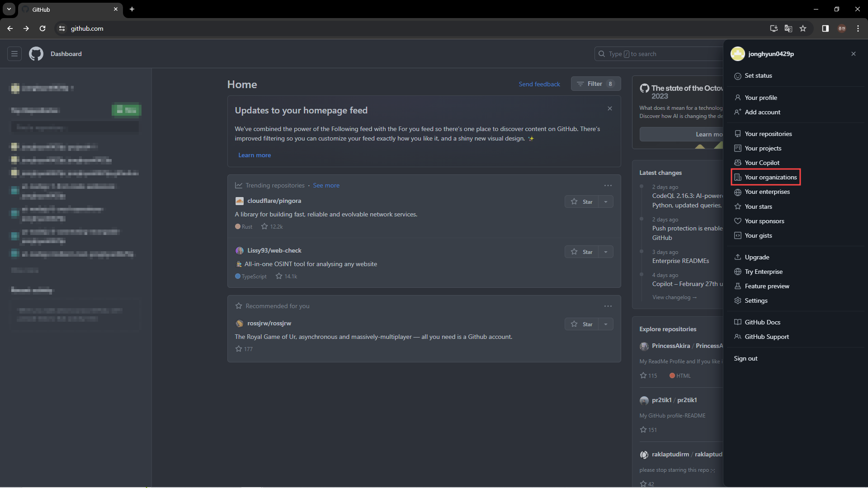This screenshot has height=488, width=868.
Task: Select Your organizations menu item
Action: point(770,177)
